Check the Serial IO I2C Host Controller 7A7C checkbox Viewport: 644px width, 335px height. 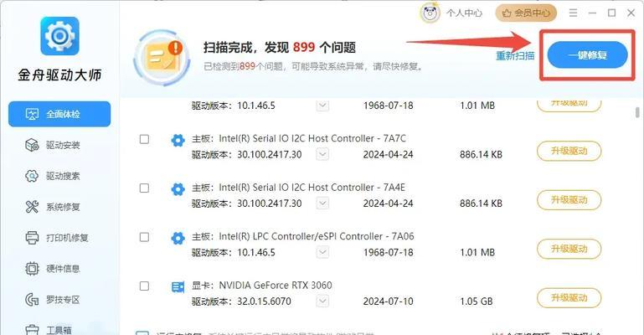pyautogui.click(x=145, y=140)
